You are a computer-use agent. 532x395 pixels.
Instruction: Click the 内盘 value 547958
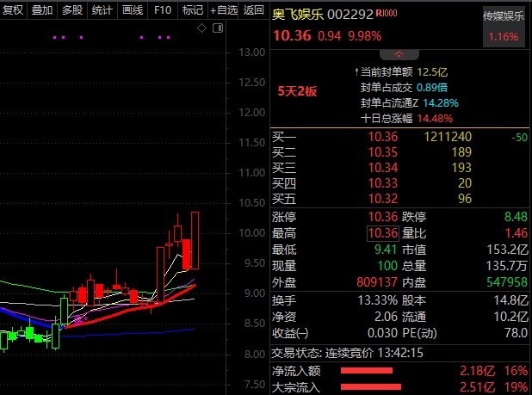(x=507, y=282)
